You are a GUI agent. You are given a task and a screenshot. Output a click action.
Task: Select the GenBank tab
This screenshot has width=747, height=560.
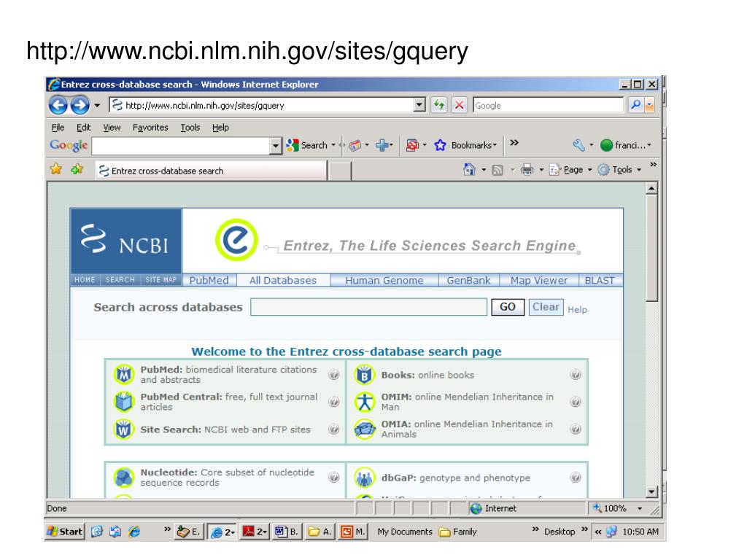[469, 281]
